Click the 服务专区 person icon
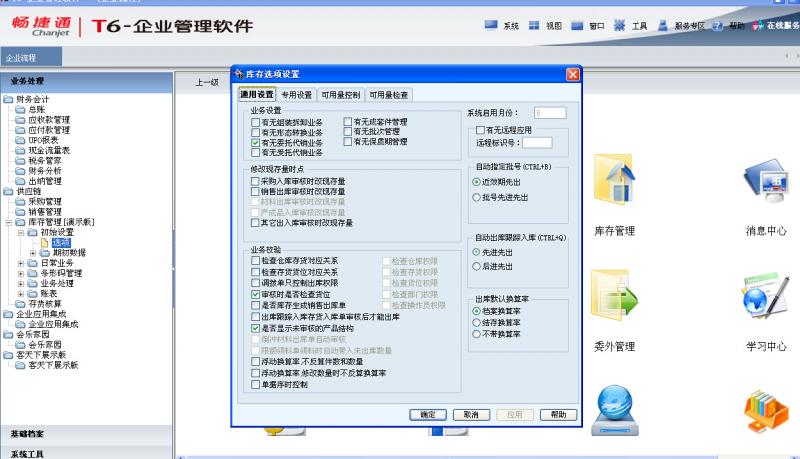This screenshot has width=800, height=459. pyautogui.click(x=663, y=25)
